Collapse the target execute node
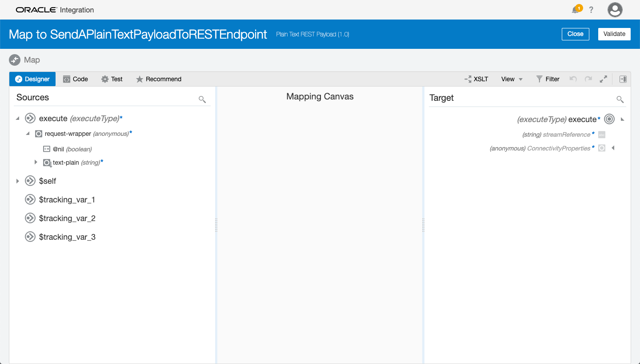The width and height of the screenshot is (640, 364). click(622, 119)
